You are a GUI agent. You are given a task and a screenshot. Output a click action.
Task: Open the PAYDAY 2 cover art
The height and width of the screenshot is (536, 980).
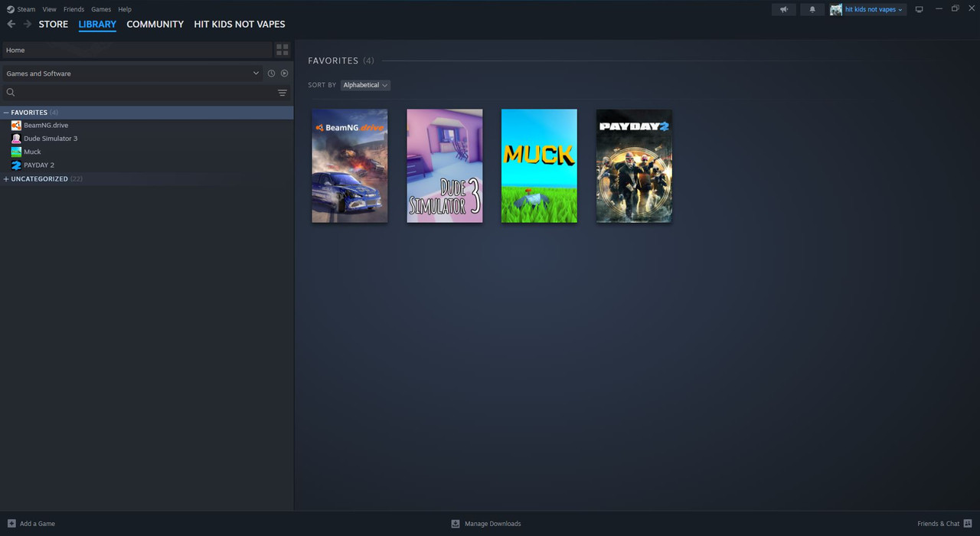(x=634, y=166)
